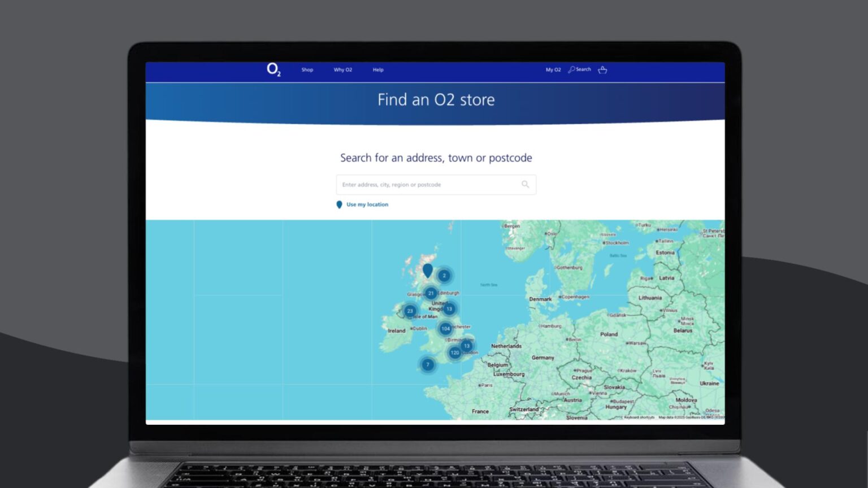The image size is (868, 488).
Task: Click the Lithuania label on the map
Action: click(650, 298)
